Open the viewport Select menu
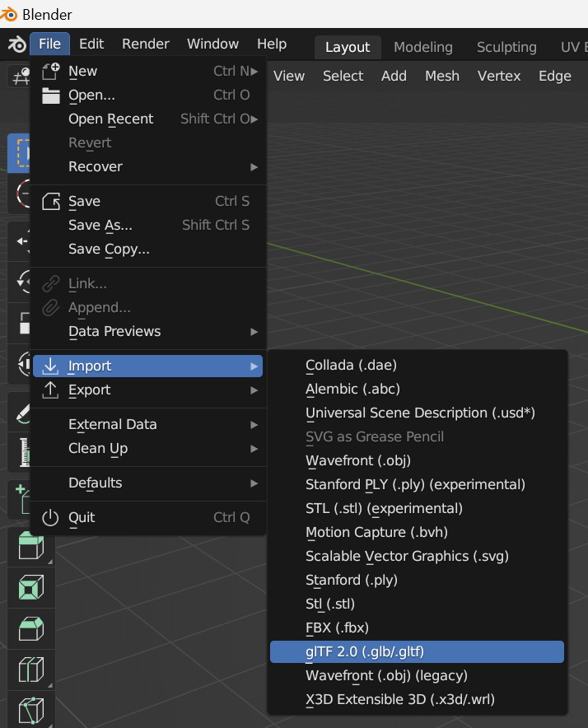Viewport: 588px width, 728px height. tap(343, 76)
